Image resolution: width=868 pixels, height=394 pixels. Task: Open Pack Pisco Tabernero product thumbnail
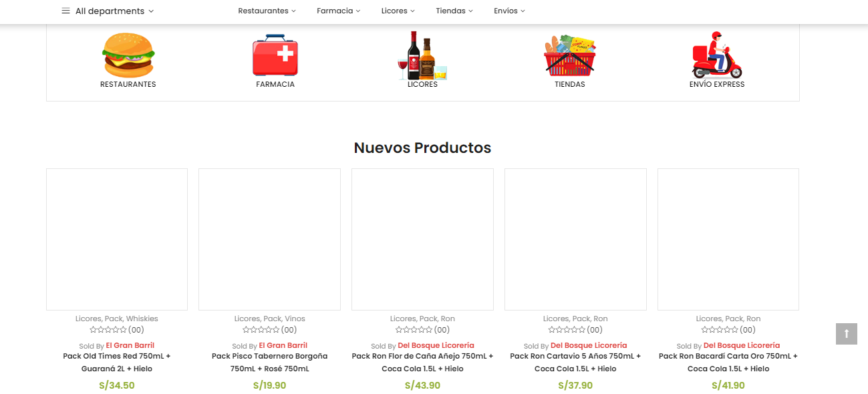[x=269, y=239]
